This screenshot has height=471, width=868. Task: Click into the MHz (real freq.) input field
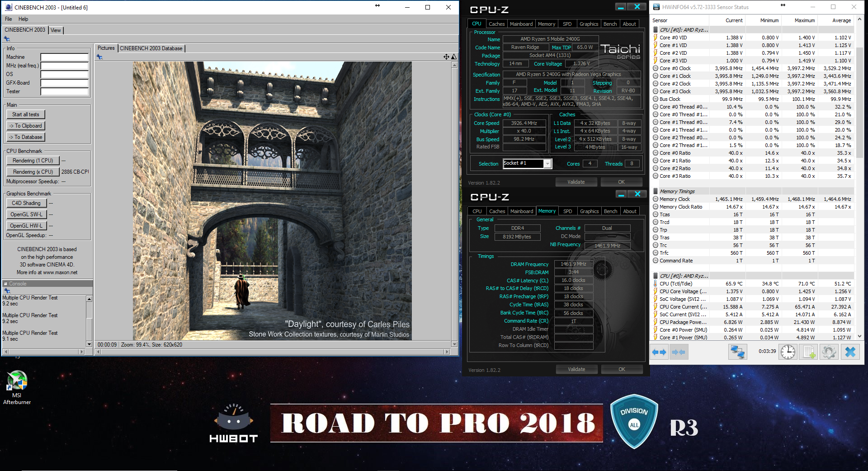tap(65, 66)
